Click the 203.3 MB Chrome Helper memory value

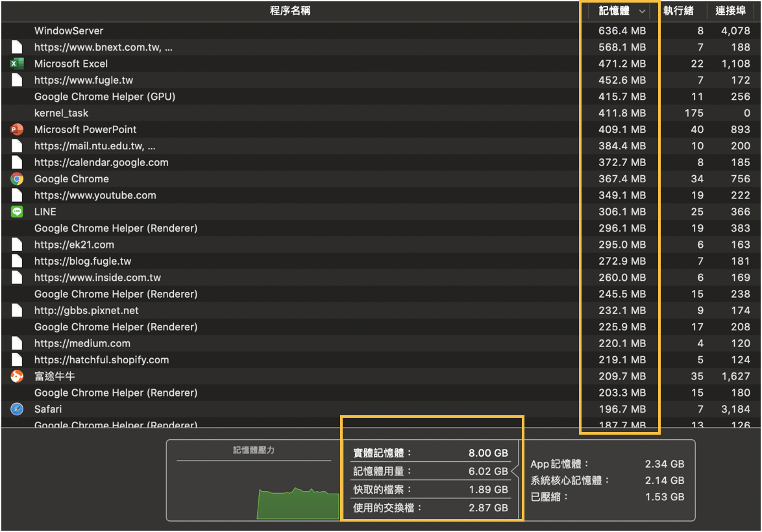(622, 393)
